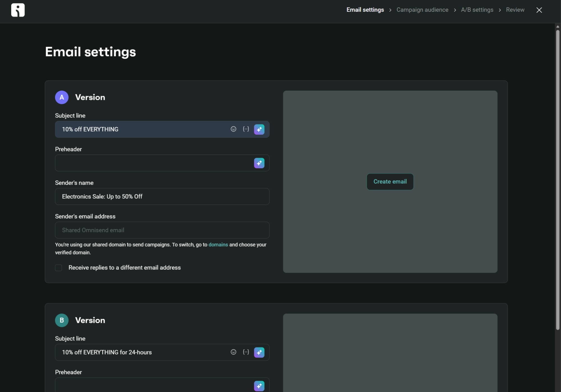Open the domains link
This screenshot has height=392, width=561.
(218, 245)
